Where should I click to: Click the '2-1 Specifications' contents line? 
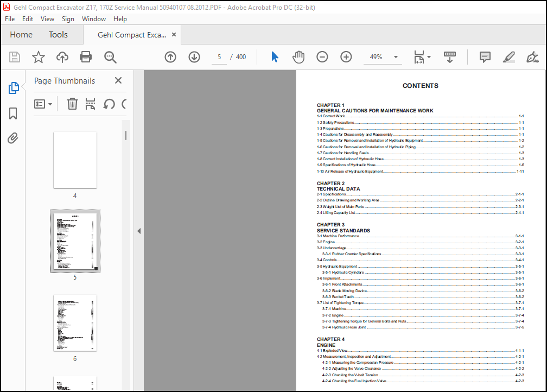pos(421,194)
